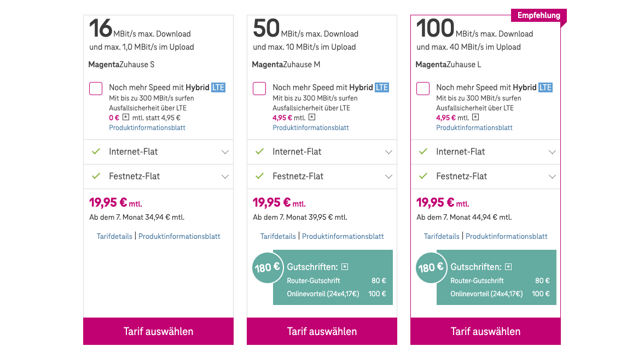Open Tarifdetails link for MagentaZuhause L
Viewport: 644px width, 358px height.
[x=442, y=236]
